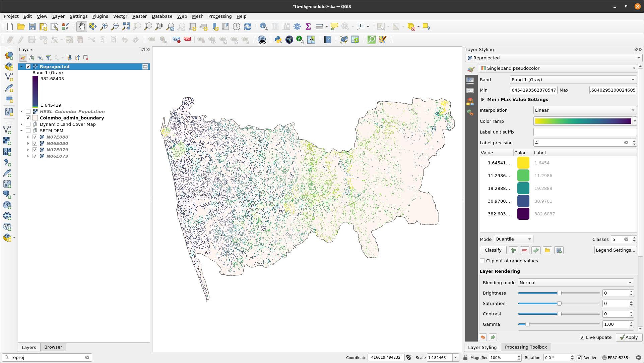Open the Histogram tab in Layer Styling
This screenshot has height=363, width=644.
(x=470, y=91)
